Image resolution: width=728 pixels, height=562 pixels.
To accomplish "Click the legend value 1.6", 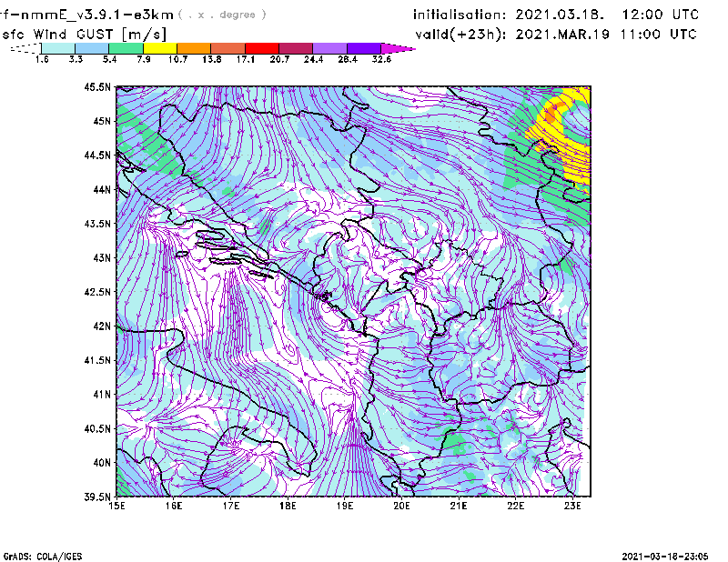I will 42,59.
